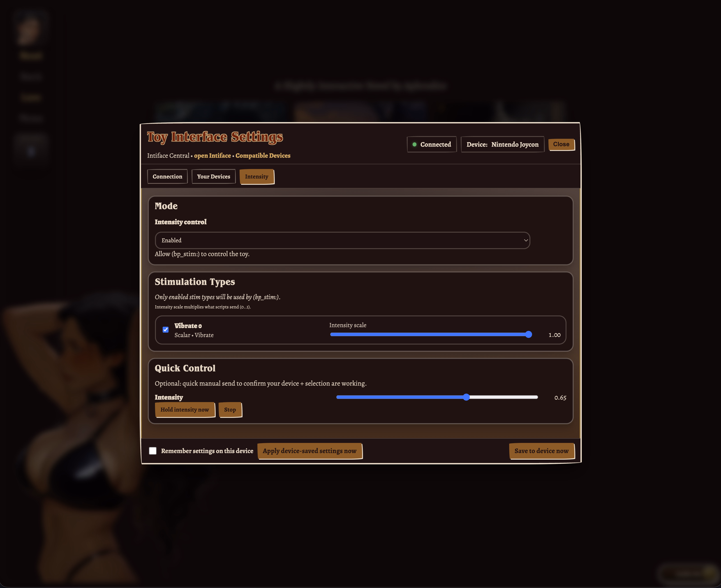721x588 pixels.
Task: Click the green connection status dot
Action: click(x=414, y=144)
